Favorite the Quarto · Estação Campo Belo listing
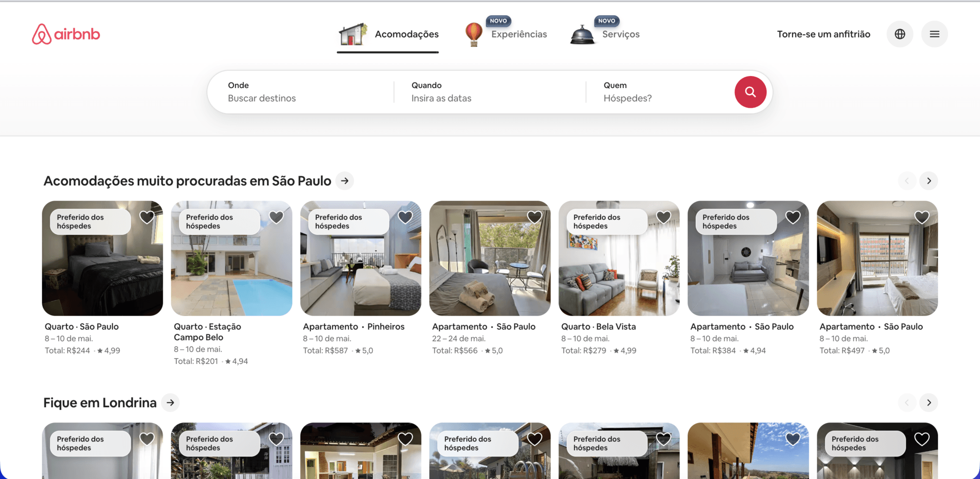980x479 pixels. (x=276, y=217)
